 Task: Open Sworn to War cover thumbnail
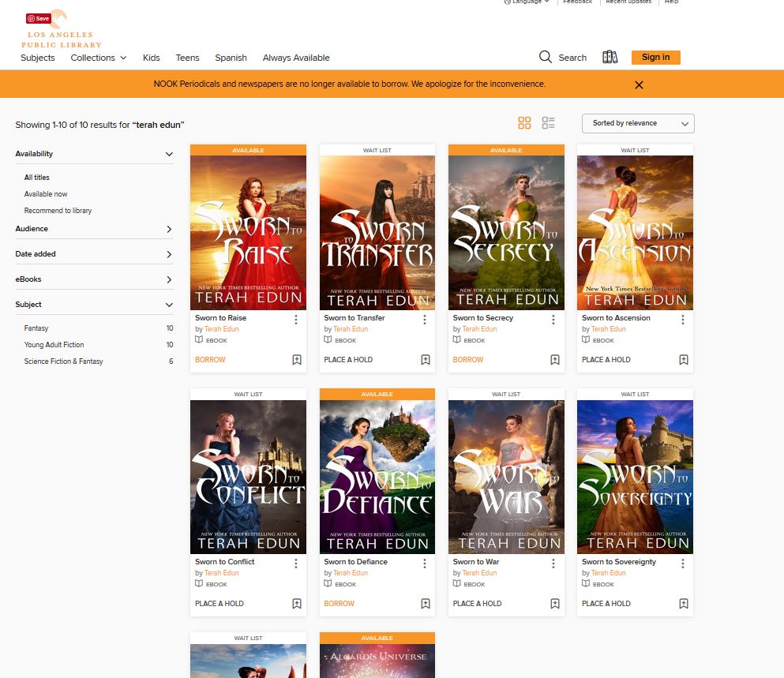click(x=506, y=477)
